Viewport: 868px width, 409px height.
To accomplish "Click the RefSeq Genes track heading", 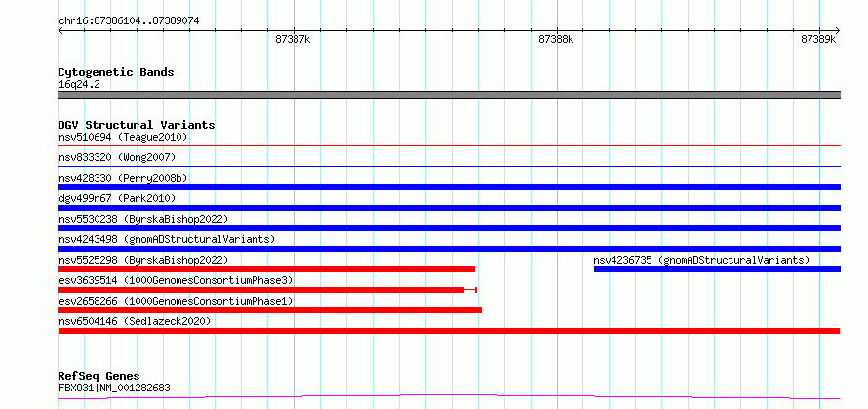I will click(99, 377).
